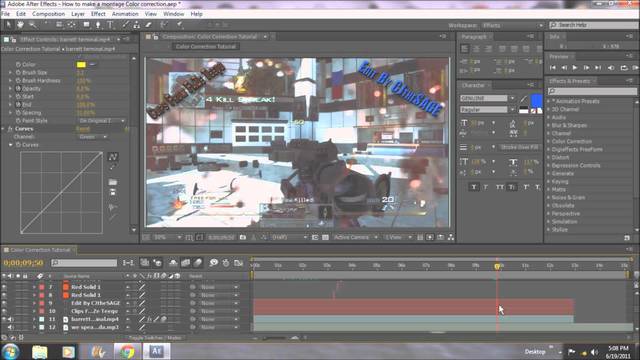Enable Faux Bold in Character panel

[x=474, y=187]
